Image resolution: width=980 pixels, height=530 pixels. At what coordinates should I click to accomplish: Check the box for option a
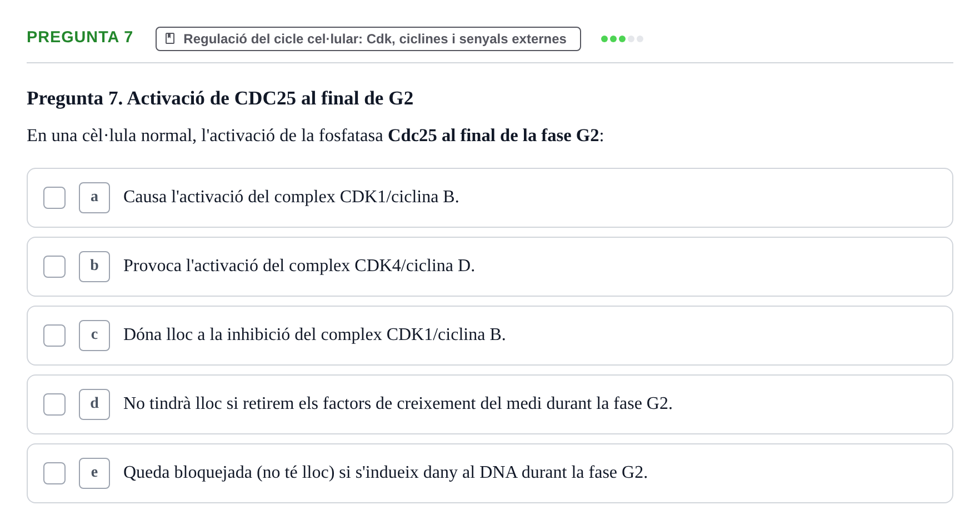tap(54, 198)
